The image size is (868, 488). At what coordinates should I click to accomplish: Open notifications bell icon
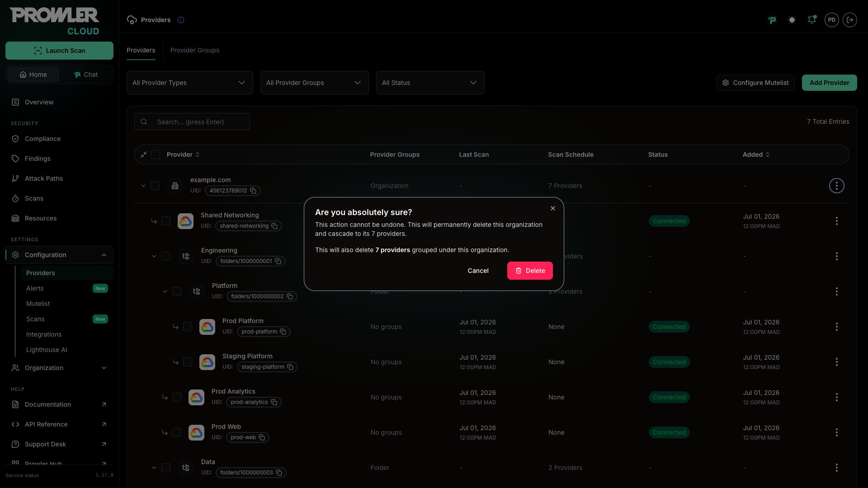click(x=812, y=20)
